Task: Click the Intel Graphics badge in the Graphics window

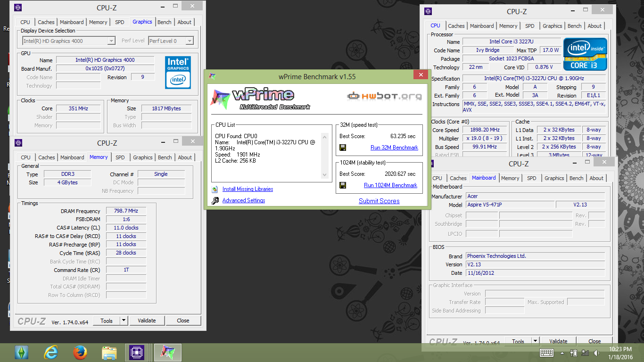Action: [178, 72]
